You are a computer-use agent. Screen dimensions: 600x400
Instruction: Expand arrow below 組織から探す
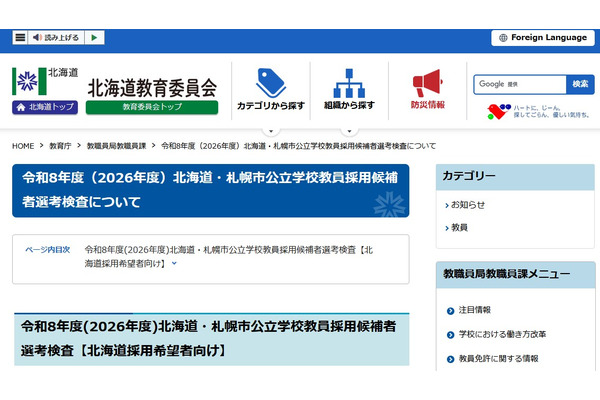click(349, 131)
